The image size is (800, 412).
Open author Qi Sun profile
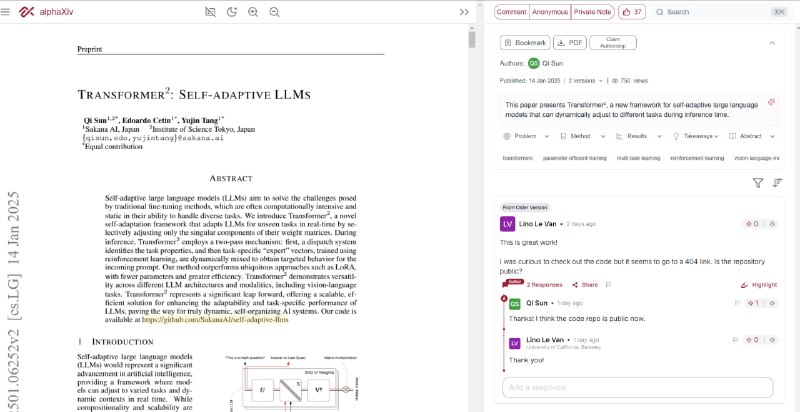coord(545,63)
